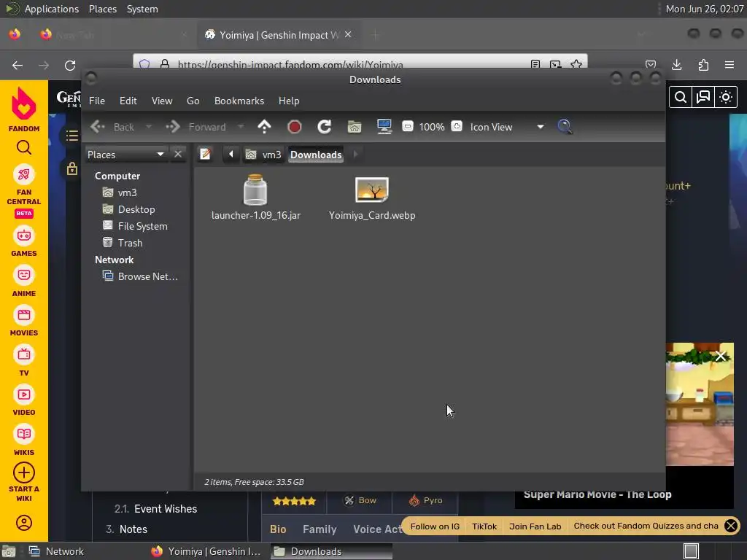Open Firefox hamburger menu
Viewport: 747px width, 560px height.
click(x=729, y=65)
